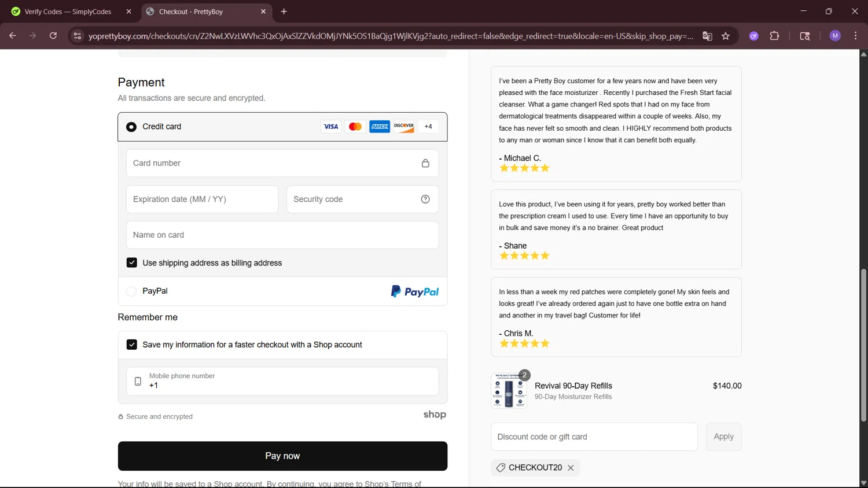Switch to the Verify Codes — SimplyCodes tab
The height and width of the screenshot is (488, 868).
click(x=68, y=12)
